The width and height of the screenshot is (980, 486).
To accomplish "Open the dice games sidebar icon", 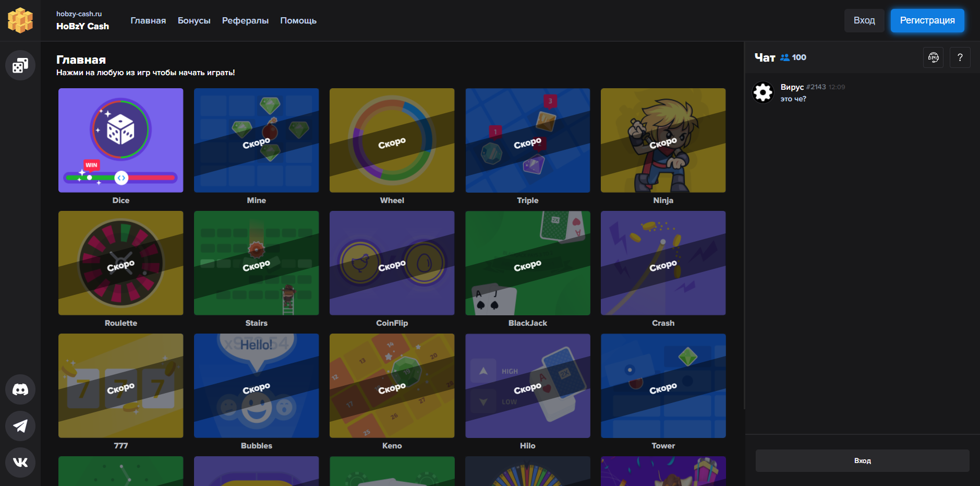I will point(20,65).
